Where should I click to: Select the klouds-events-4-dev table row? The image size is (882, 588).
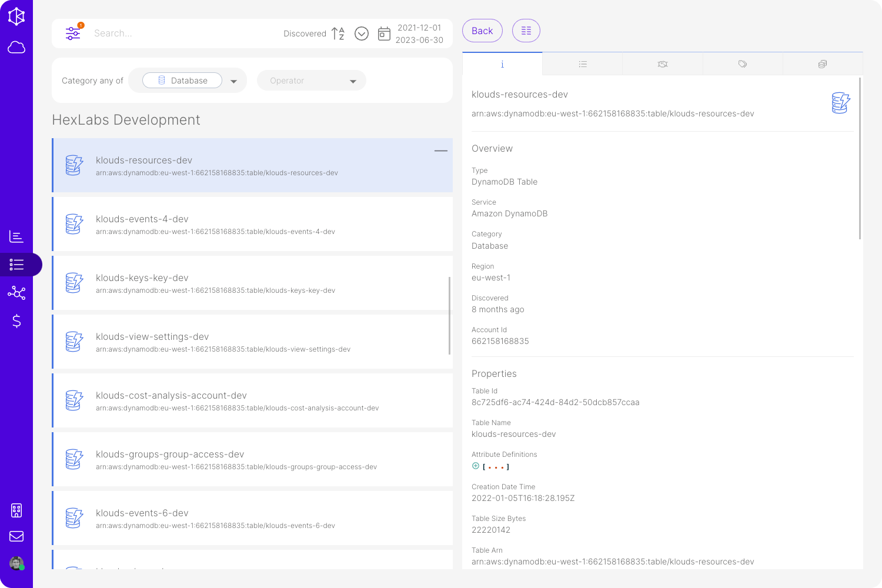point(252,224)
